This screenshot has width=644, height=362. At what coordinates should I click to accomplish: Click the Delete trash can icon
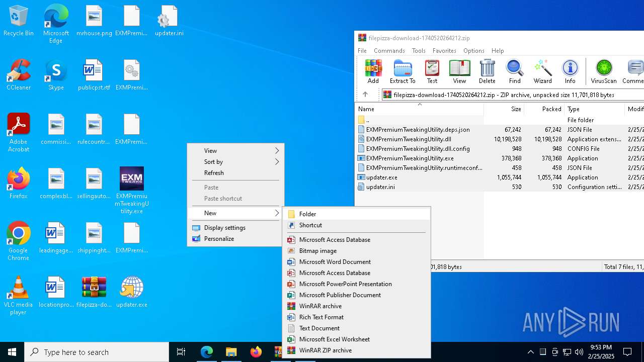[487, 71]
